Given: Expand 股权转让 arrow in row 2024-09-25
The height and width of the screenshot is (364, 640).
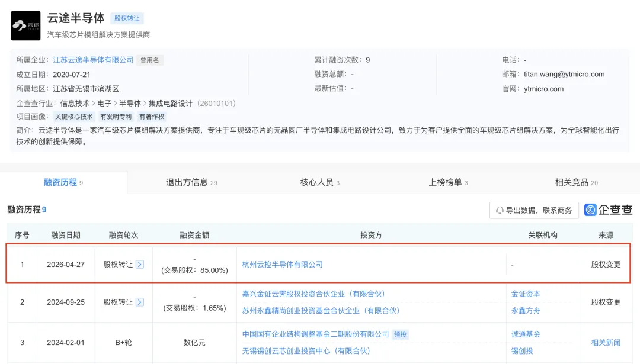Looking at the screenshot, I should pos(140,302).
